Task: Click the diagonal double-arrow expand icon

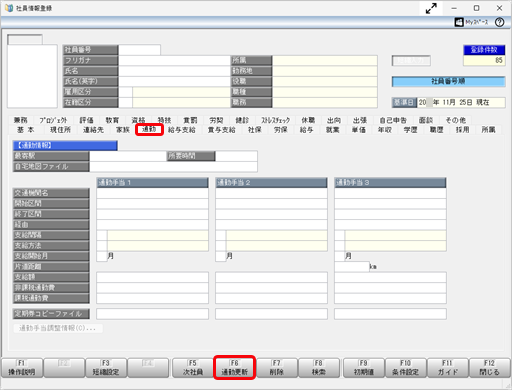Action: pyautogui.click(x=431, y=8)
